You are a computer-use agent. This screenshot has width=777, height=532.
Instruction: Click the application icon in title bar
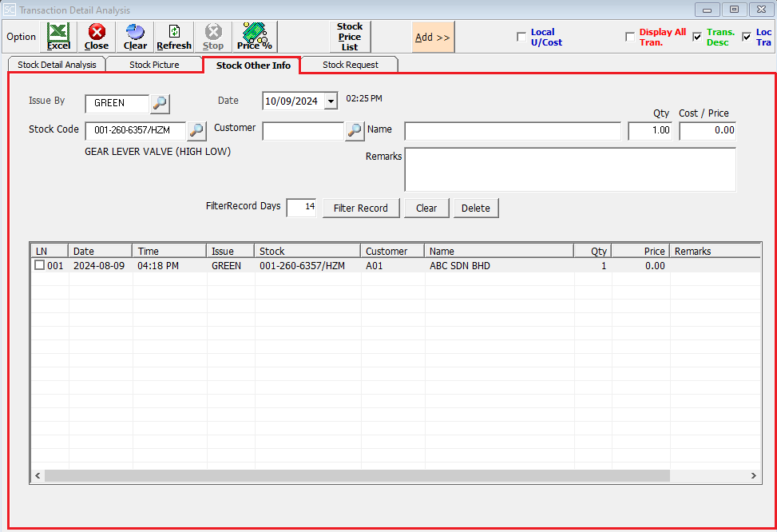click(x=10, y=10)
